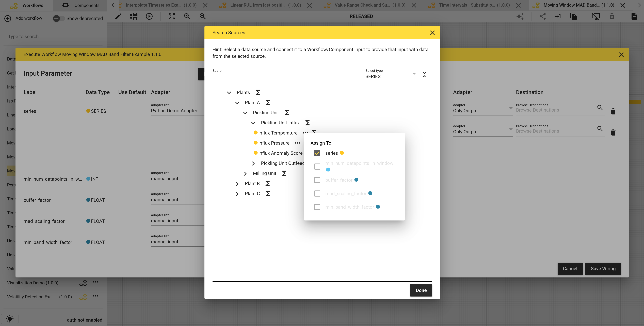The width and height of the screenshot is (644, 326).
Task: Click the fit-to-screen icon
Action: pyautogui.click(x=172, y=17)
